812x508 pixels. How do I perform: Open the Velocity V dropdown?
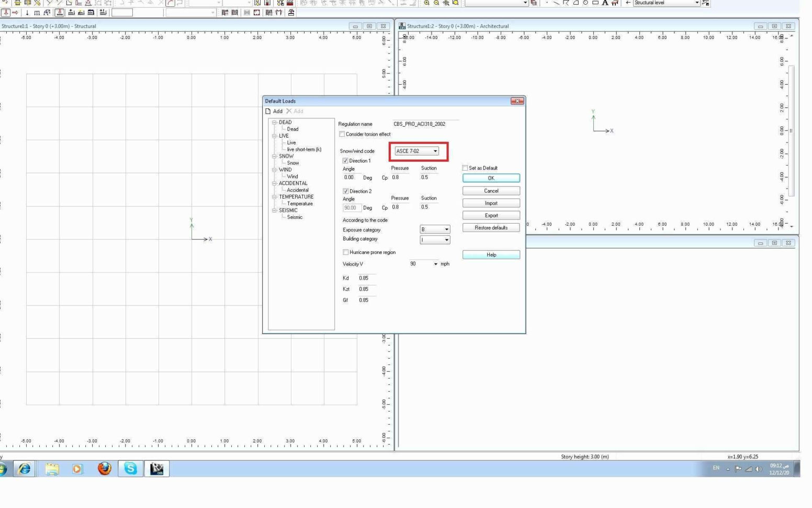pos(435,264)
